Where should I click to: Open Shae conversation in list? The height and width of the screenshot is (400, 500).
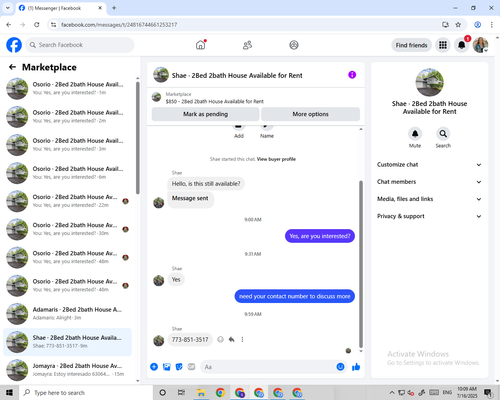(x=67, y=342)
